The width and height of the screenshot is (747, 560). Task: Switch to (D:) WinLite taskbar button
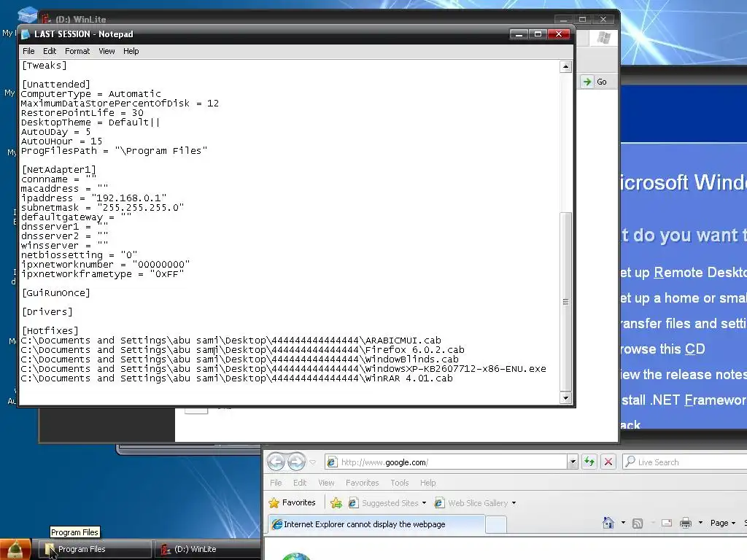(x=208, y=550)
